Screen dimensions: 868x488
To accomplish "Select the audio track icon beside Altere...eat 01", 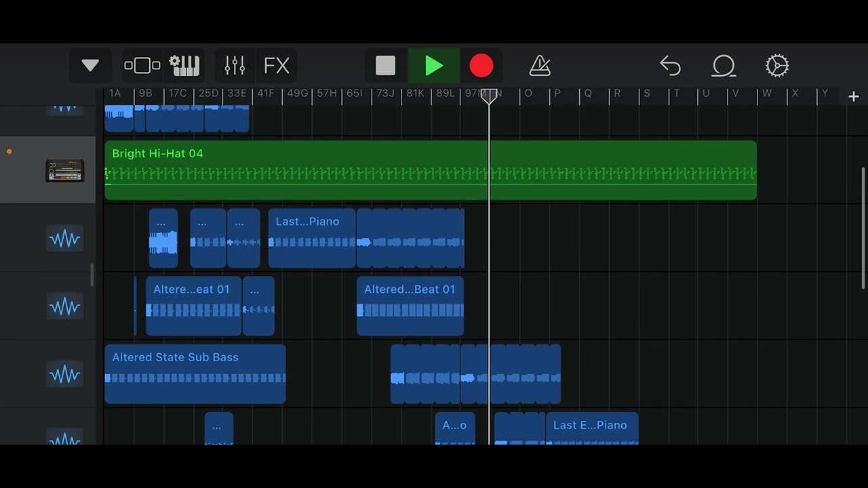I will coord(65,306).
